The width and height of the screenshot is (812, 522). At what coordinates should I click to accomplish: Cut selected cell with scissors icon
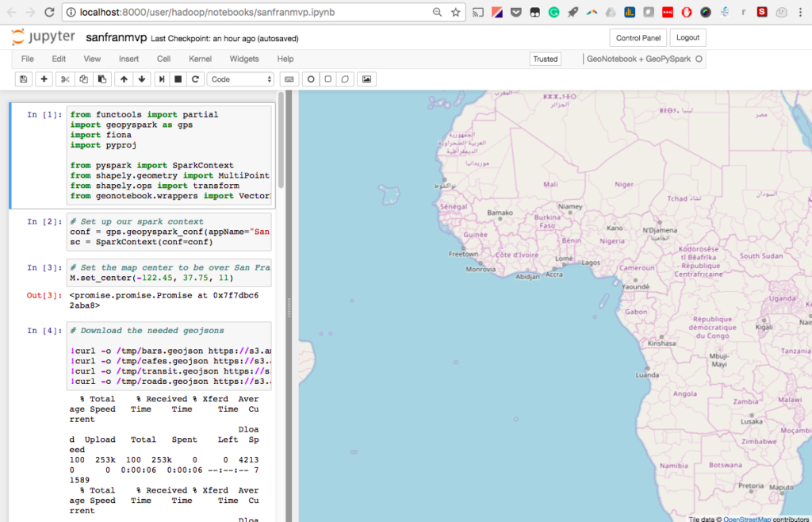65,79
